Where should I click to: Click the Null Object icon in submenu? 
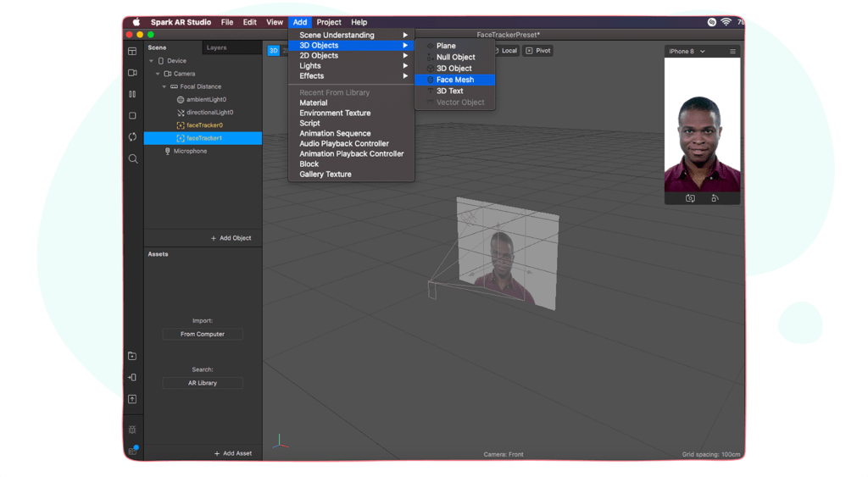[x=430, y=57]
